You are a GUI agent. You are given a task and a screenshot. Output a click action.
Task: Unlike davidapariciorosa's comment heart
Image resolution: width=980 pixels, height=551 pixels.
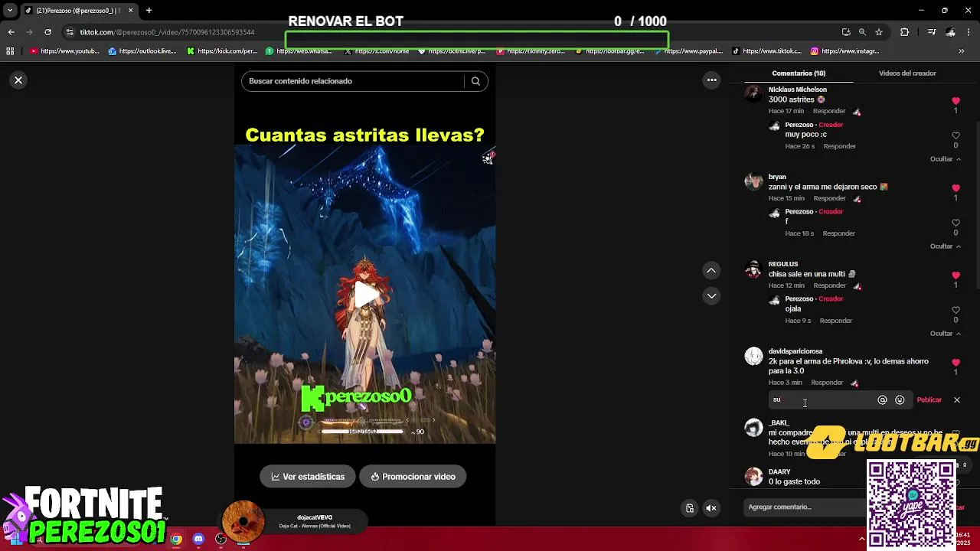coord(955,363)
